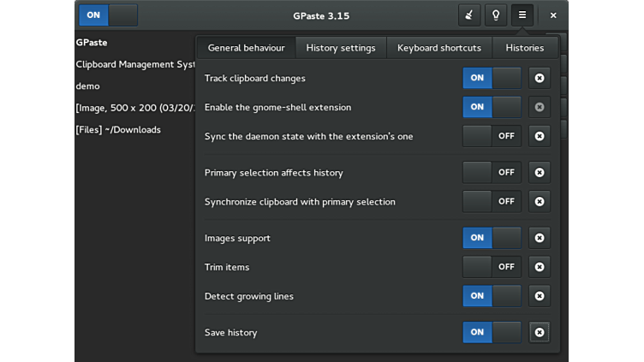Switch to the Histories tab

point(524,48)
